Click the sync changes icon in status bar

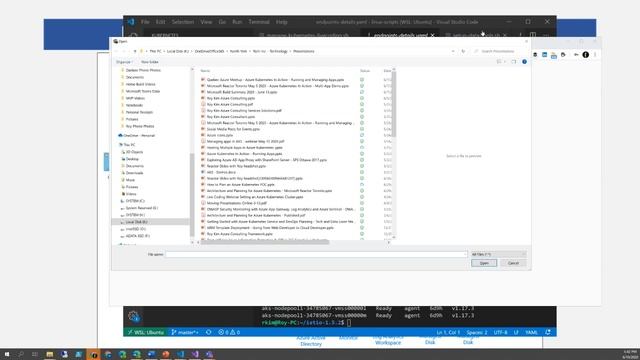pyautogui.click(x=209, y=333)
